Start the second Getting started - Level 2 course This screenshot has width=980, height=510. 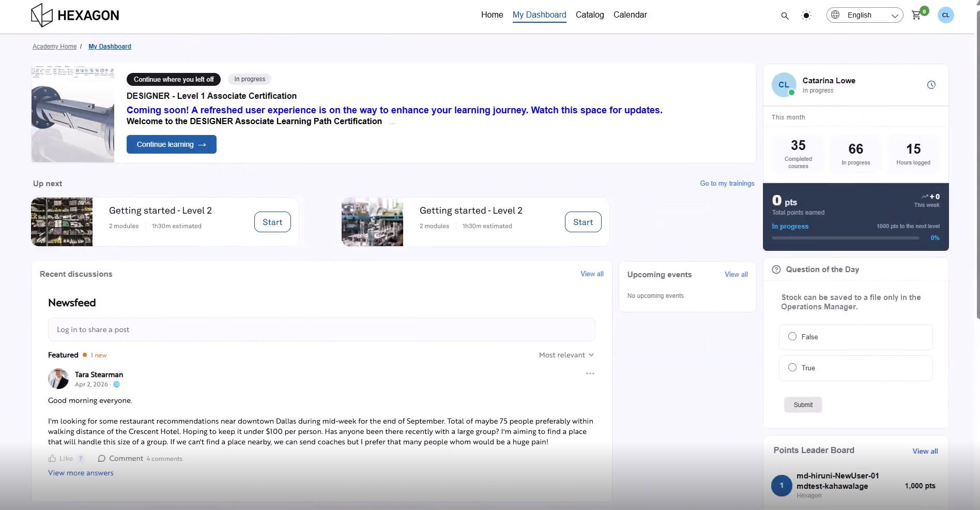583,222
